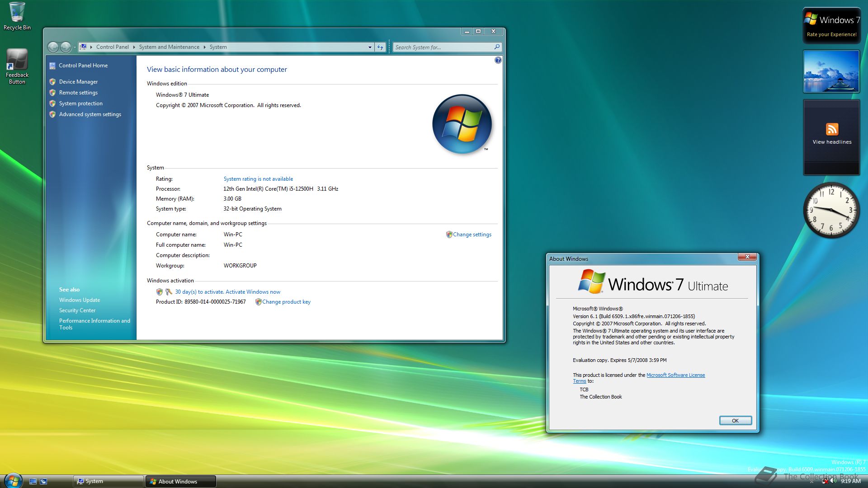868x488 pixels.
Task: Click the Forward navigation arrow
Action: [66, 47]
